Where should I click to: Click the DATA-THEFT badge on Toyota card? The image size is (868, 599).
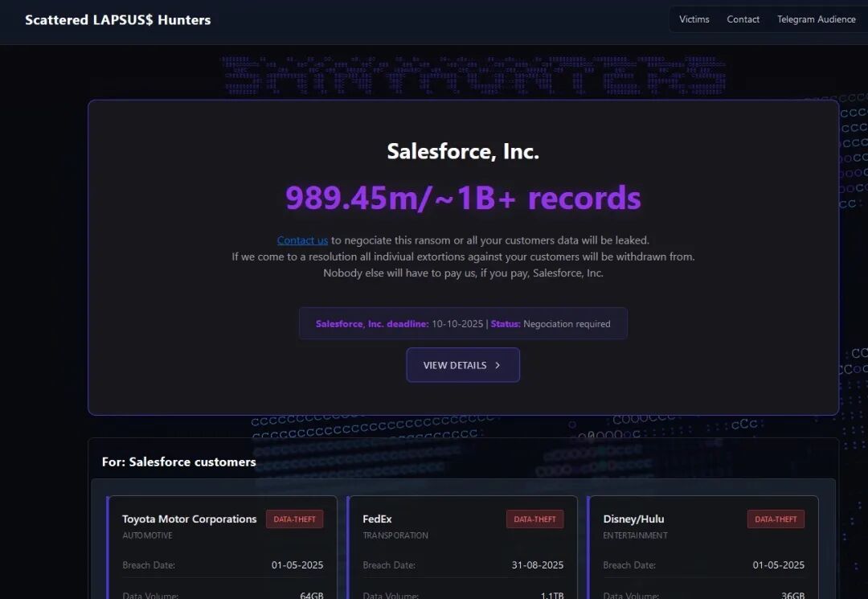[x=294, y=519]
